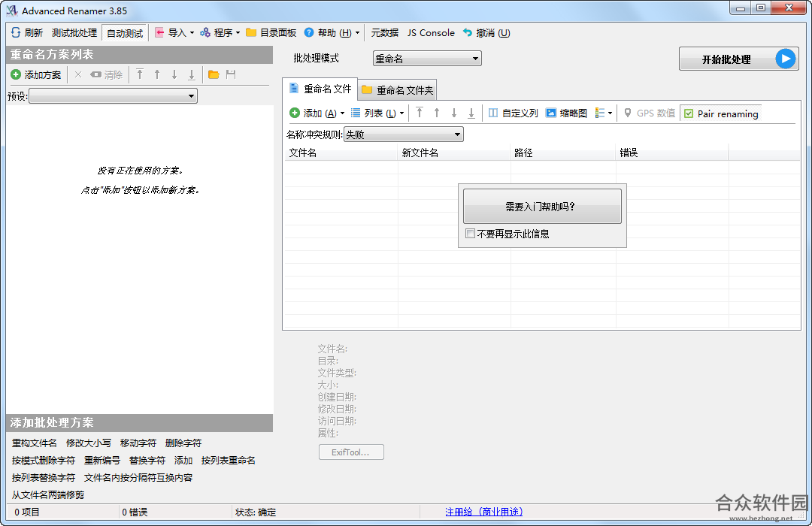Open the 批处理模式 combo box
The height and width of the screenshot is (526, 812).
click(x=427, y=59)
